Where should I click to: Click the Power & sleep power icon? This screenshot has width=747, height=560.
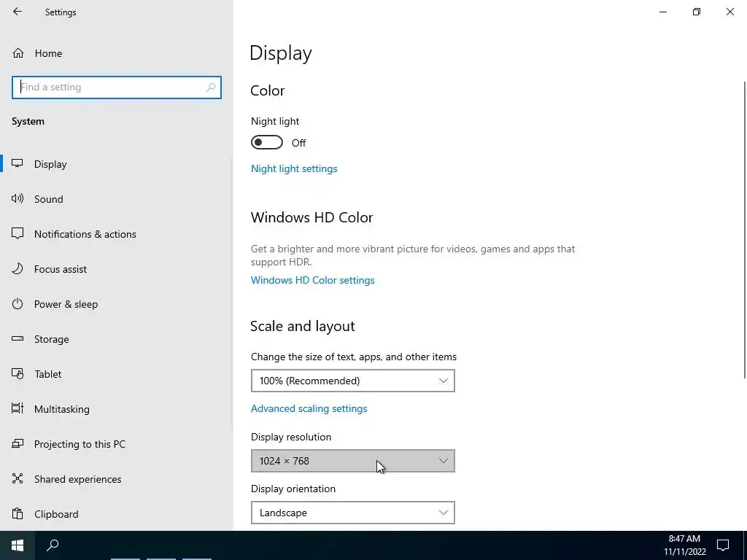pyautogui.click(x=18, y=304)
